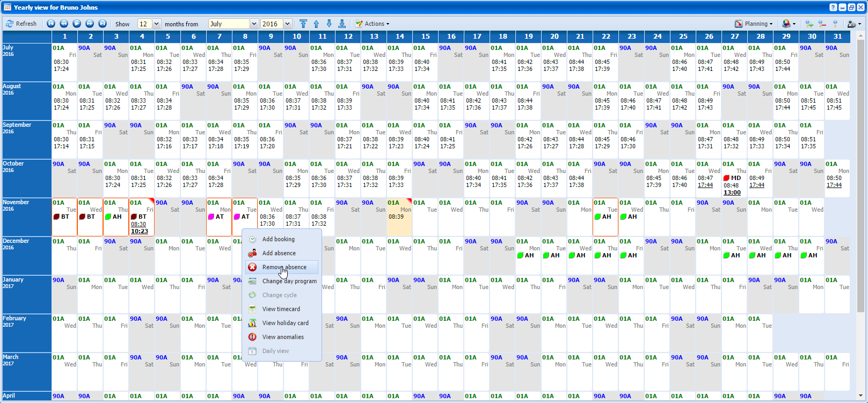Select Remove absence from the context menu

284,267
